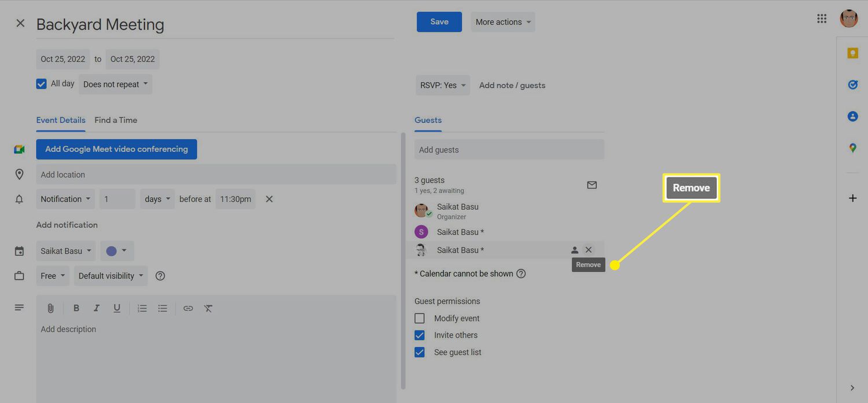
Task: Open the Google apps grid
Action: [x=822, y=19]
